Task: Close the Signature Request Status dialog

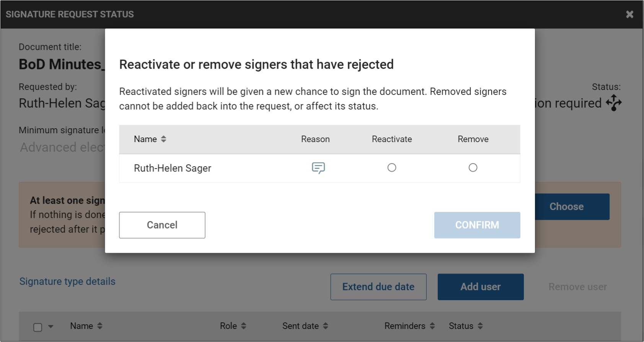Action: click(630, 14)
